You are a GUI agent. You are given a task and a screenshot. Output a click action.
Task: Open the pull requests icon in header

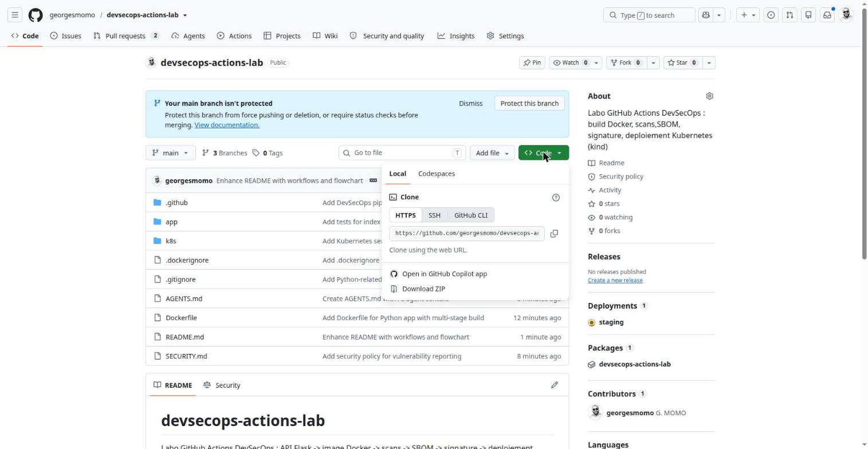tap(790, 15)
